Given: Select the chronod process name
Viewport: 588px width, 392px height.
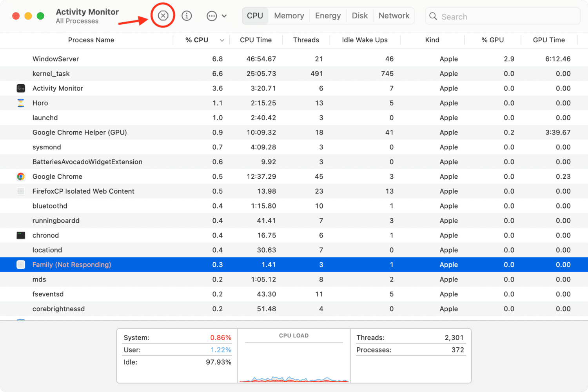Looking at the screenshot, I should click(x=45, y=235).
